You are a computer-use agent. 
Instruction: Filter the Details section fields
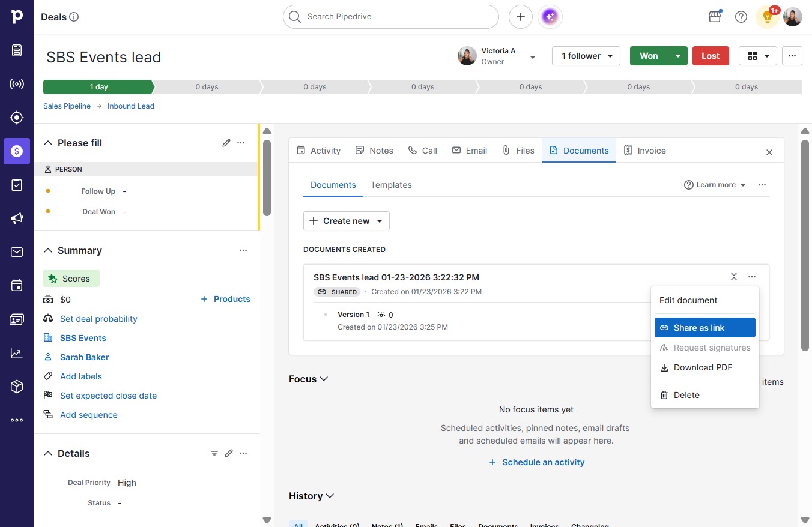coord(214,453)
